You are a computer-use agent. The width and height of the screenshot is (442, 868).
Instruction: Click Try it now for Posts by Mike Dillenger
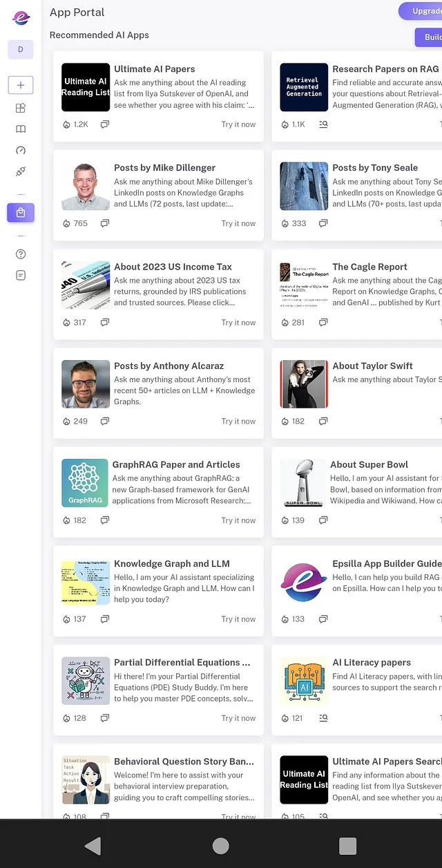(238, 223)
